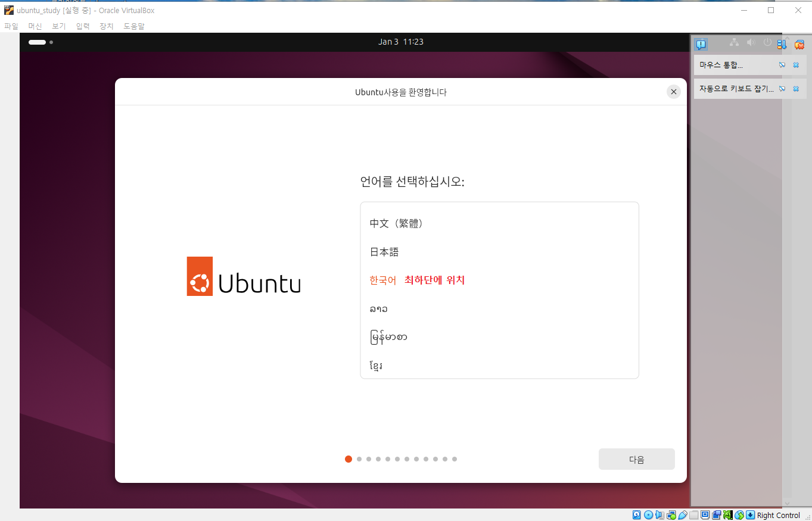Click the Ubuntu power tray icon

(767, 42)
